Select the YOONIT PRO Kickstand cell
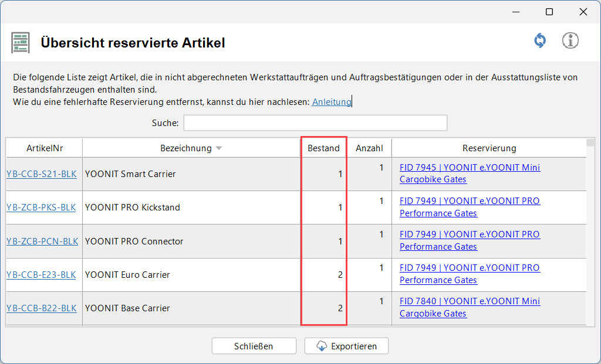601x364 pixels. point(191,207)
